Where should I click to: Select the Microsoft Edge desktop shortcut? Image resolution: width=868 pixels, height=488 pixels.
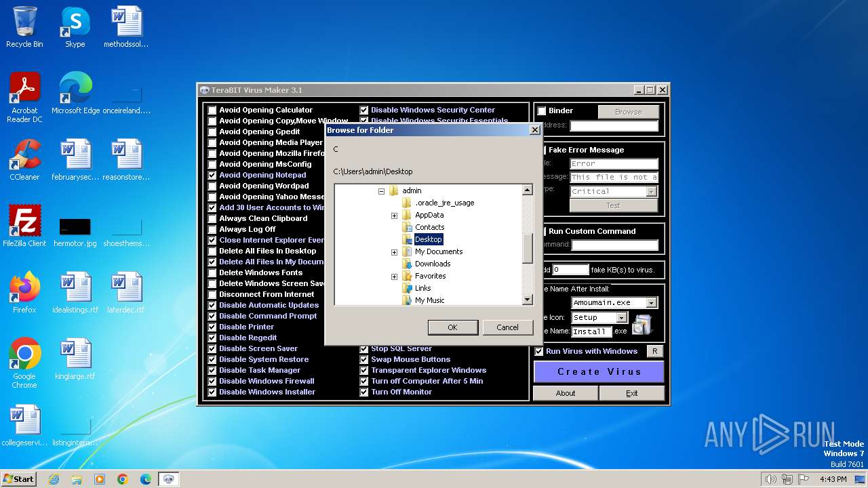pyautogui.click(x=75, y=93)
